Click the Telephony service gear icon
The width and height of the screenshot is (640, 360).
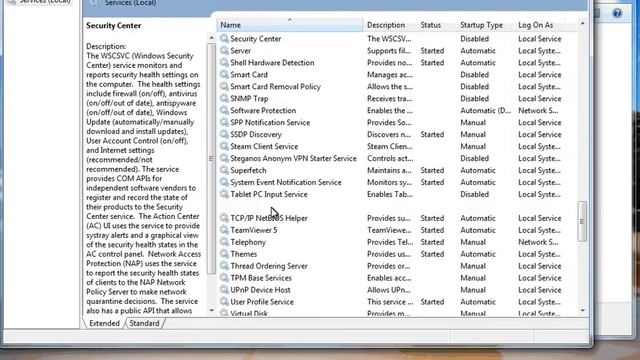coord(224,242)
